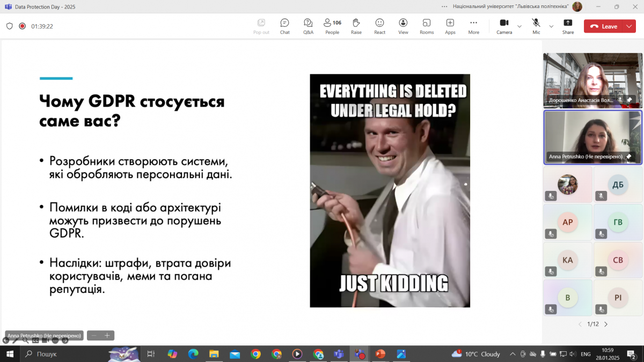644x362 pixels.
Task: Zoom in on slide with plus button
Action: click(107, 336)
